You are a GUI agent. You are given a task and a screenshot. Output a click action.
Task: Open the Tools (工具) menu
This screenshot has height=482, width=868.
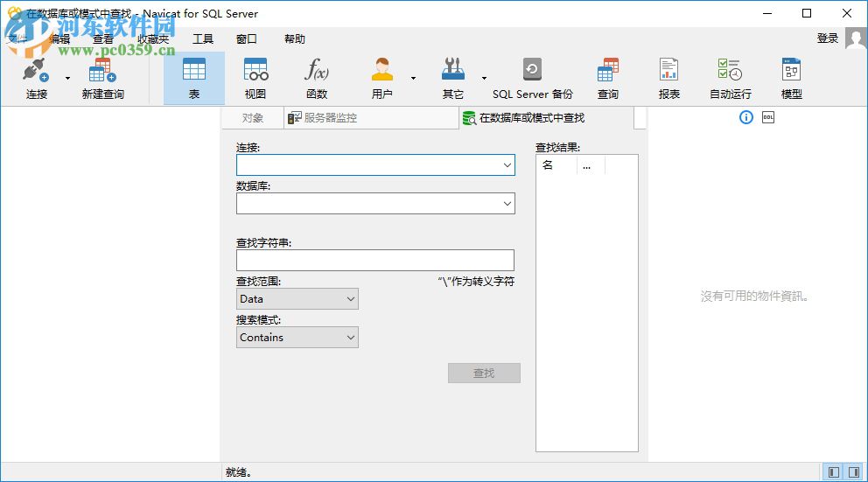pos(203,38)
